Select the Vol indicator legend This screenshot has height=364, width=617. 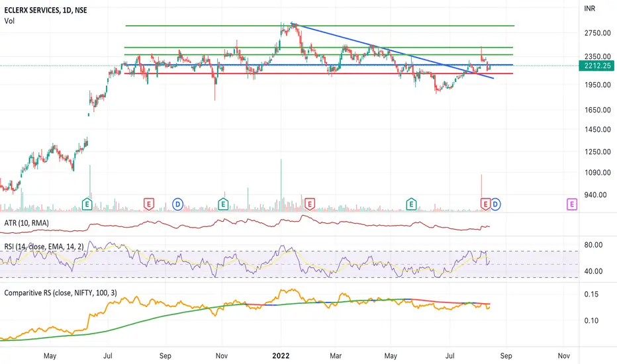point(9,21)
